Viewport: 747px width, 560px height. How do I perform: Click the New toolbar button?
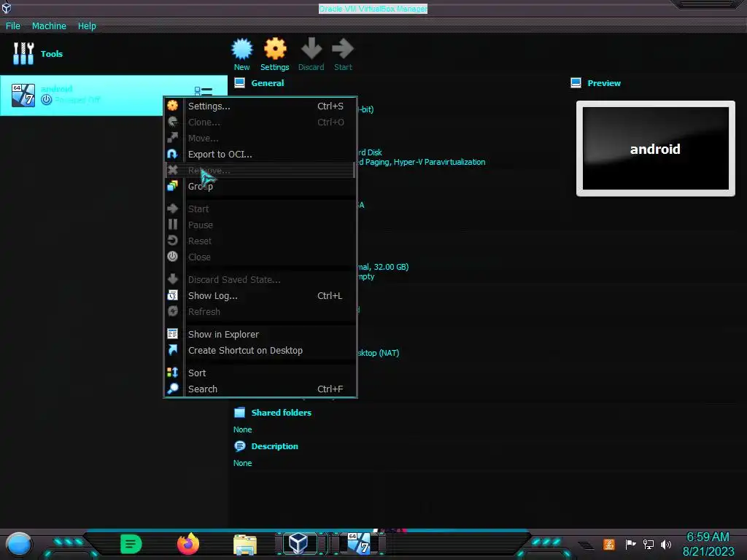241,54
